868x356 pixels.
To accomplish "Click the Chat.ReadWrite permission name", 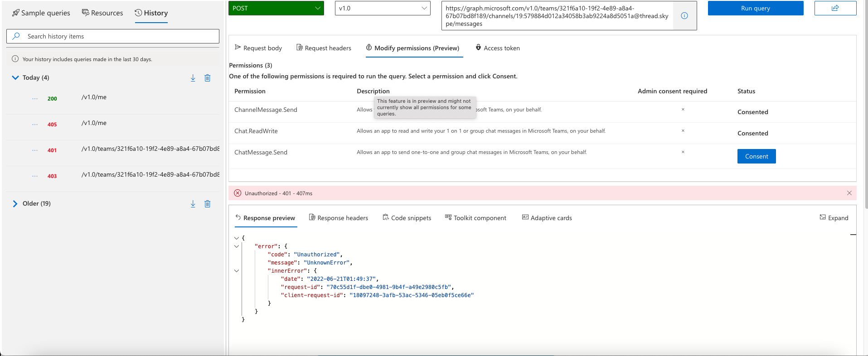I will (256, 131).
